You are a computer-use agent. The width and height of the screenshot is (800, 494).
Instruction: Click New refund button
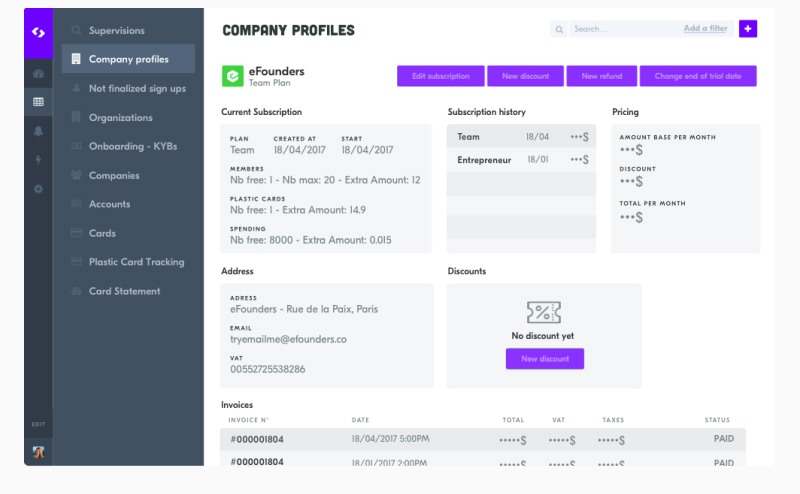(x=602, y=76)
